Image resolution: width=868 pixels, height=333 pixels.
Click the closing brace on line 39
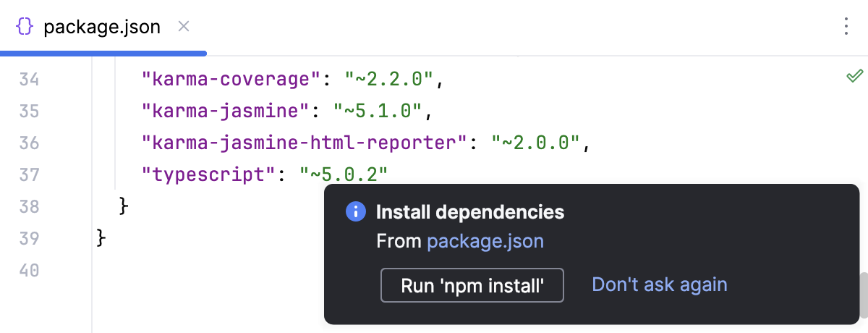[x=101, y=238]
